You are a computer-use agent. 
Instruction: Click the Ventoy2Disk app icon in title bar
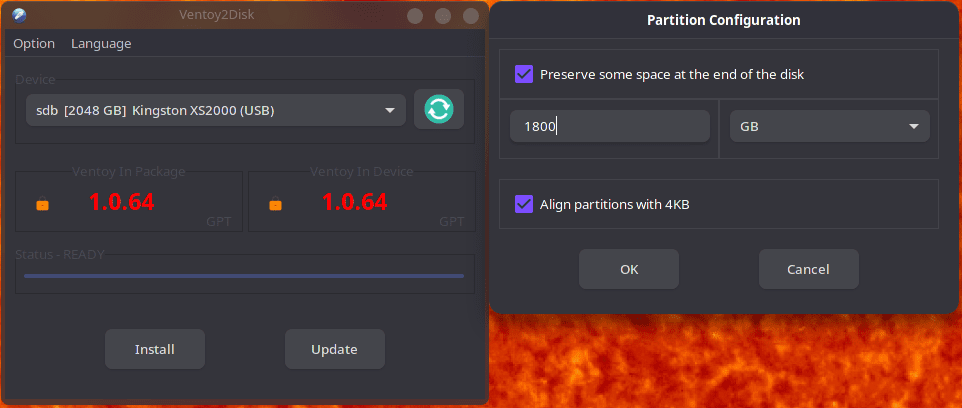click(19, 15)
